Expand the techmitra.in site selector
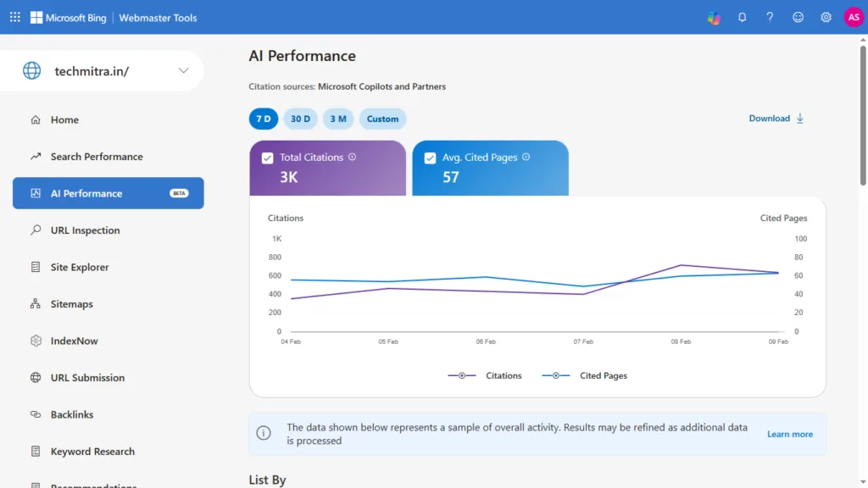868x488 pixels. [185, 71]
